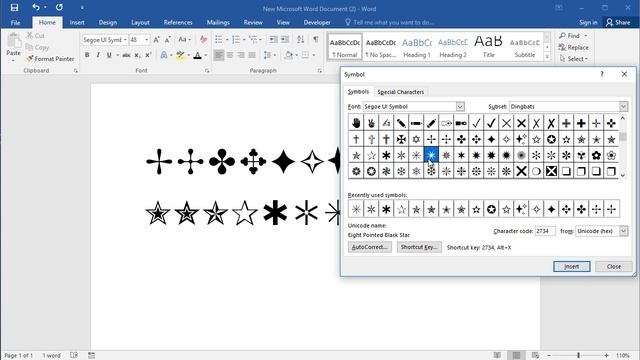This screenshot has width=640, height=360.
Task: Click Replace in Editing group
Action: click(574, 47)
